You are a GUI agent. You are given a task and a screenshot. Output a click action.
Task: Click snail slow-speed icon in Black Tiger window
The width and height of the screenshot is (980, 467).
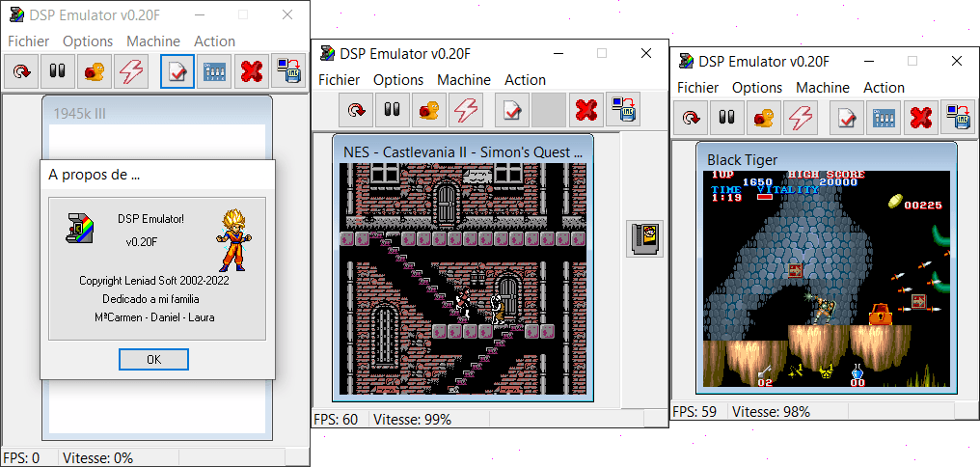tap(763, 117)
